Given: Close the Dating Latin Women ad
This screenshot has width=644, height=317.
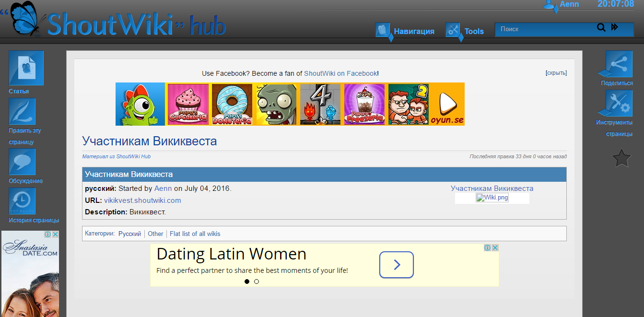Looking at the screenshot, I should pyautogui.click(x=495, y=247).
